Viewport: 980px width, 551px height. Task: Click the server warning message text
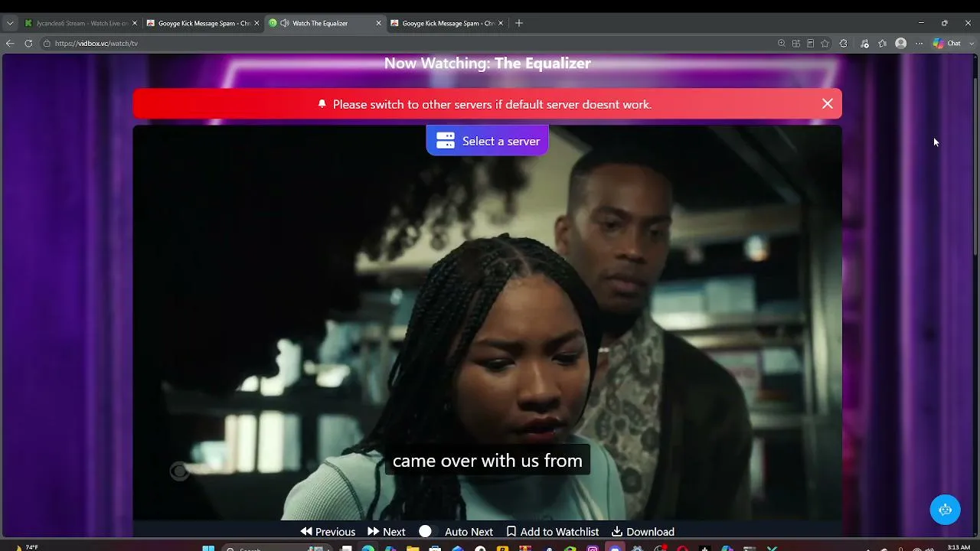click(x=492, y=104)
